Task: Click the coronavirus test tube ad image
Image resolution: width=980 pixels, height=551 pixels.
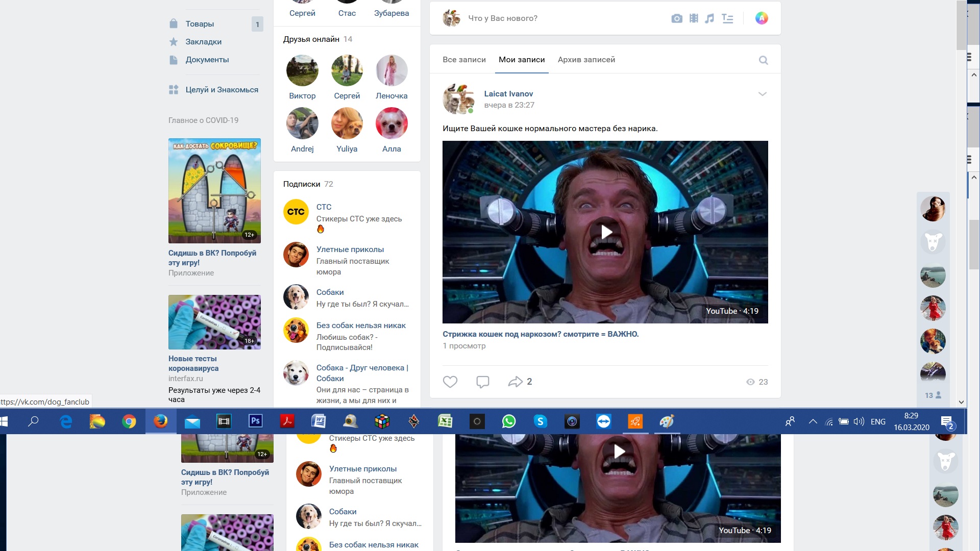Action: pos(214,322)
